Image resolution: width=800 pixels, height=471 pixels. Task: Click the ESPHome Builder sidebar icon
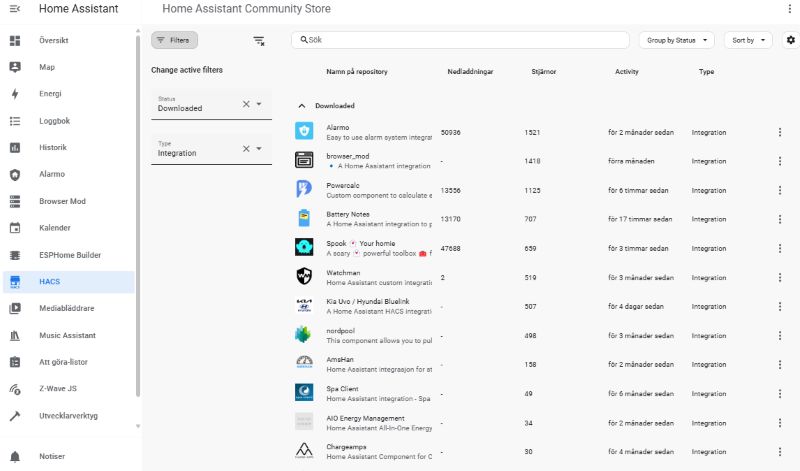(x=15, y=255)
